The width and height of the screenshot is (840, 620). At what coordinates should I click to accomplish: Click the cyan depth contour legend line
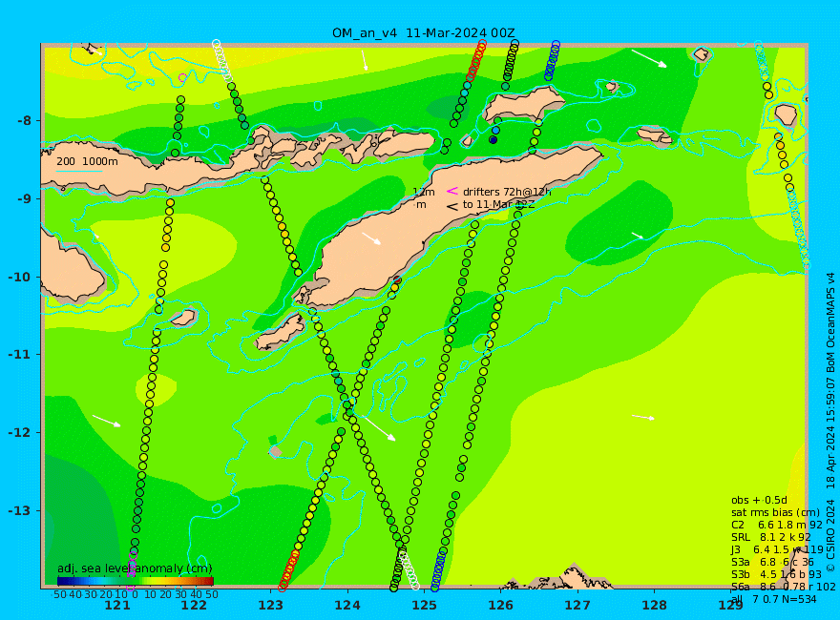79,172
